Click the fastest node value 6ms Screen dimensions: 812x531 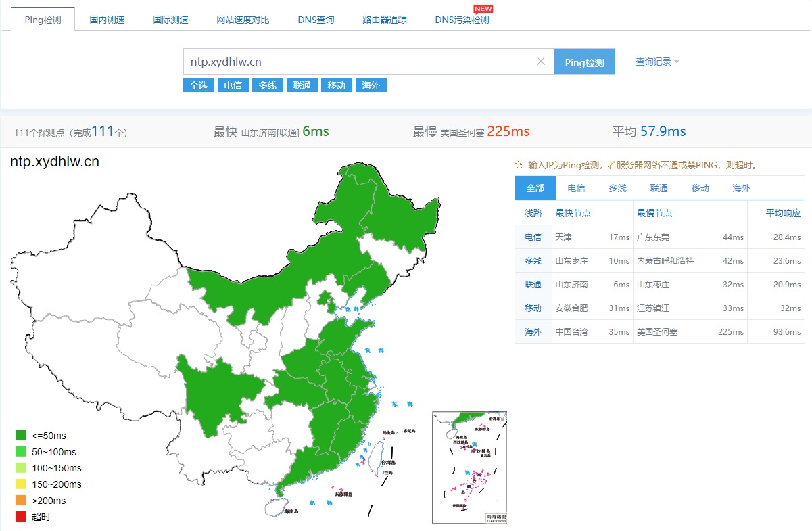[316, 131]
